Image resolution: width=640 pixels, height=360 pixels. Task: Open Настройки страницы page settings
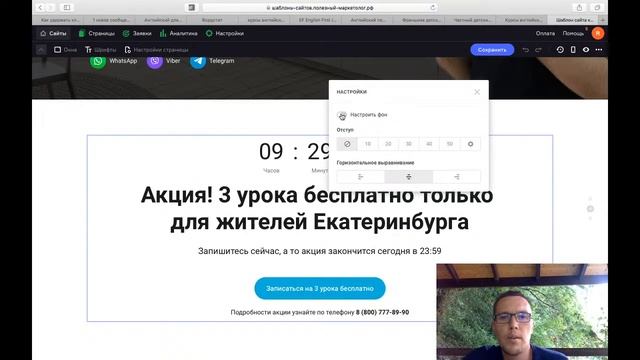coord(156,50)
